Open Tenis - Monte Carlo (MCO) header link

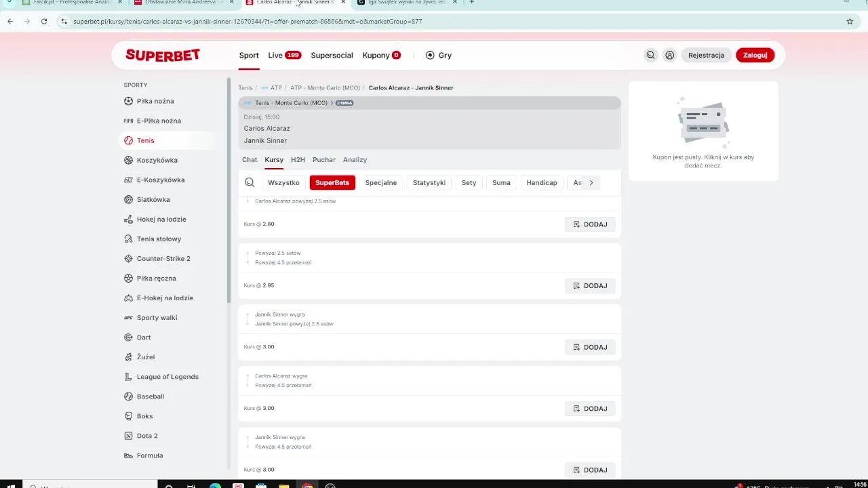pyautogui.click(x=291, y=103)
